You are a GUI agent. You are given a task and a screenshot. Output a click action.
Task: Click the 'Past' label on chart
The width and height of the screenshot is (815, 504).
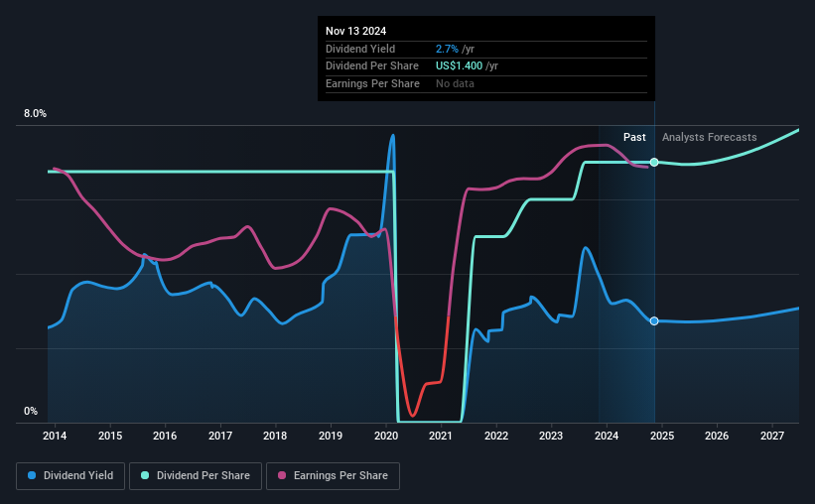coord(634,137)
